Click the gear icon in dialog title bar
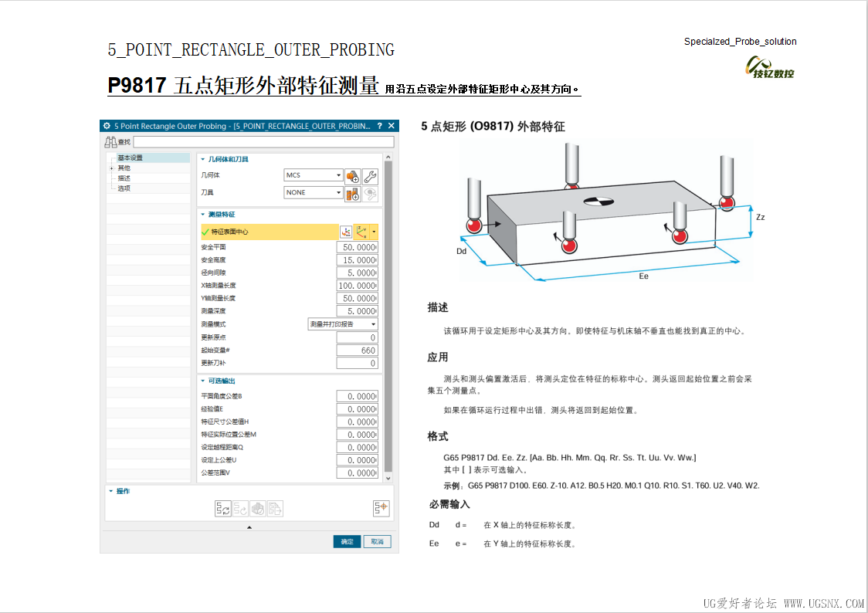 (107, 126)
